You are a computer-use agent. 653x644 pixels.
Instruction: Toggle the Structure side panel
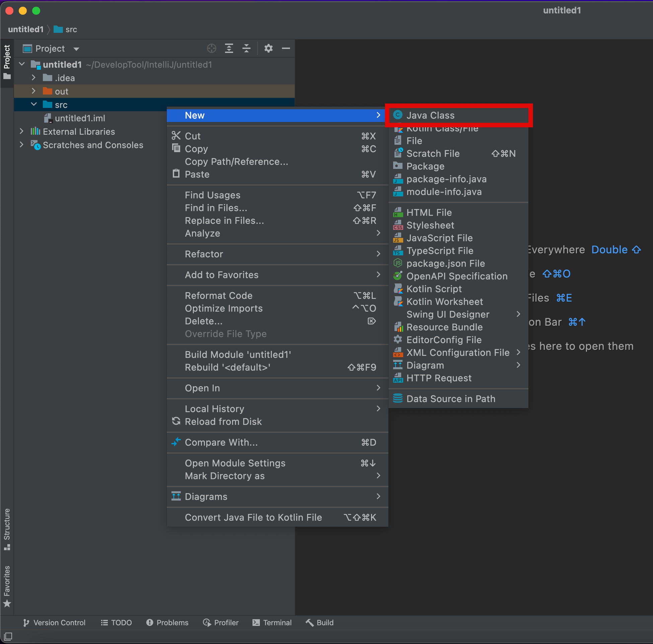[x=7, y=529]
